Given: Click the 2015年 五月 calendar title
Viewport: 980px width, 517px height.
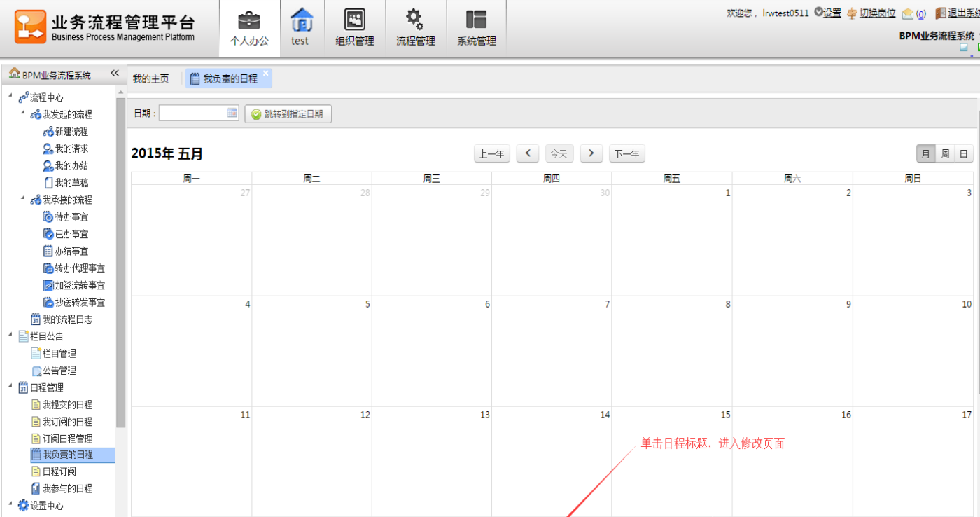Looking at the screenshot, I should point(167,154).
